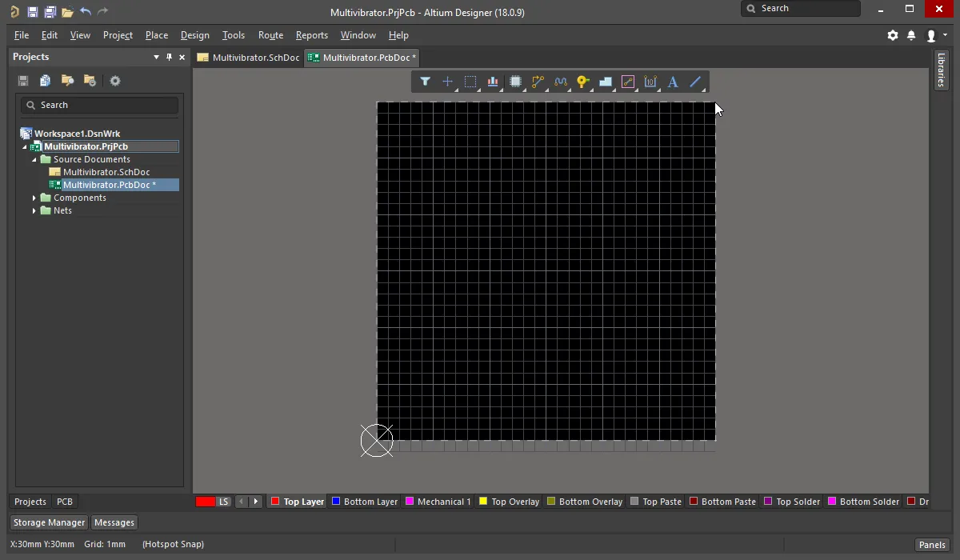960x560 pixels.
Task: Click the Compile Project documents icon
Action: point(46,81)
